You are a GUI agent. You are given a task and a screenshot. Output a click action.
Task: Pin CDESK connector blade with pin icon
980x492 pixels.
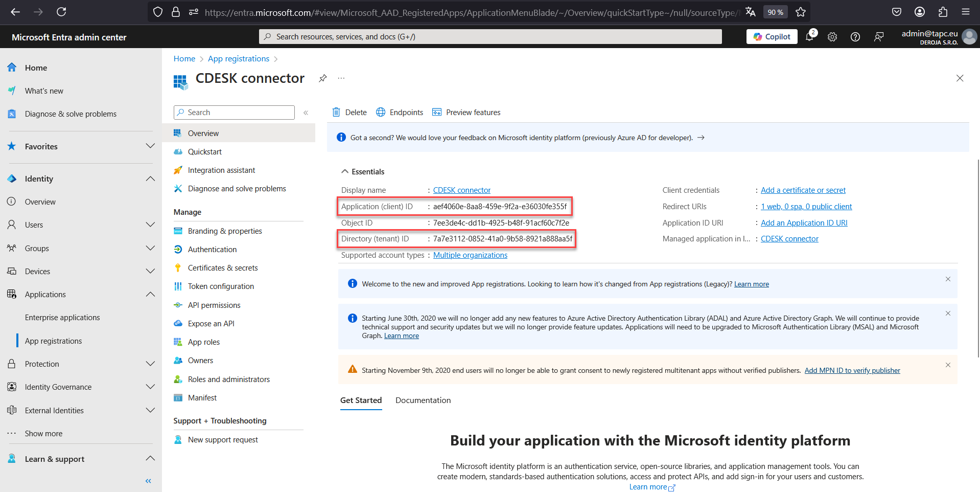click(323, 78)
